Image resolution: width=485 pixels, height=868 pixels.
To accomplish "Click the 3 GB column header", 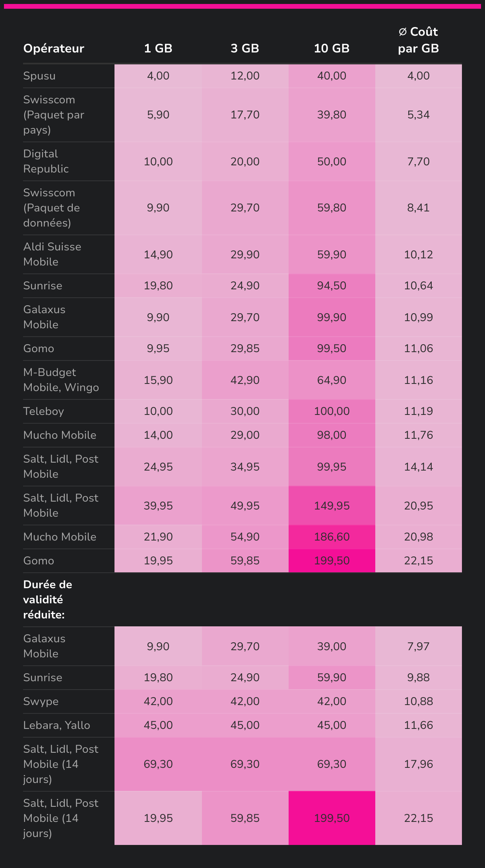I will click(245, 48).
